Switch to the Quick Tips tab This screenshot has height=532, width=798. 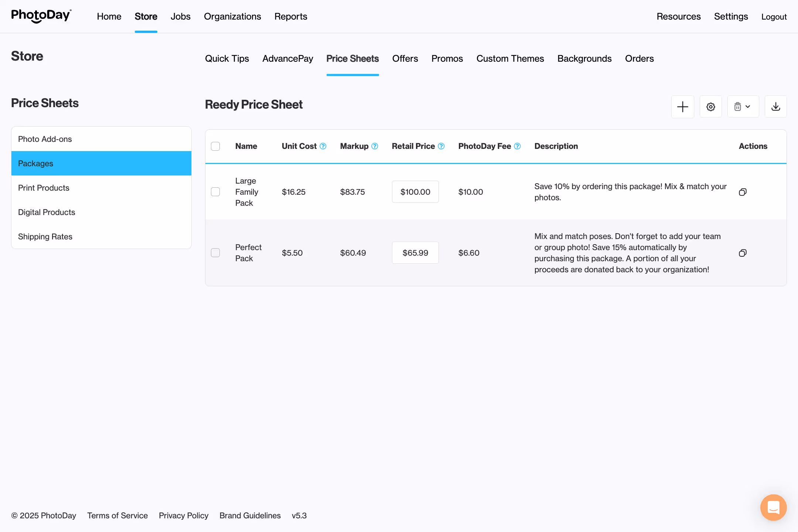227,58
